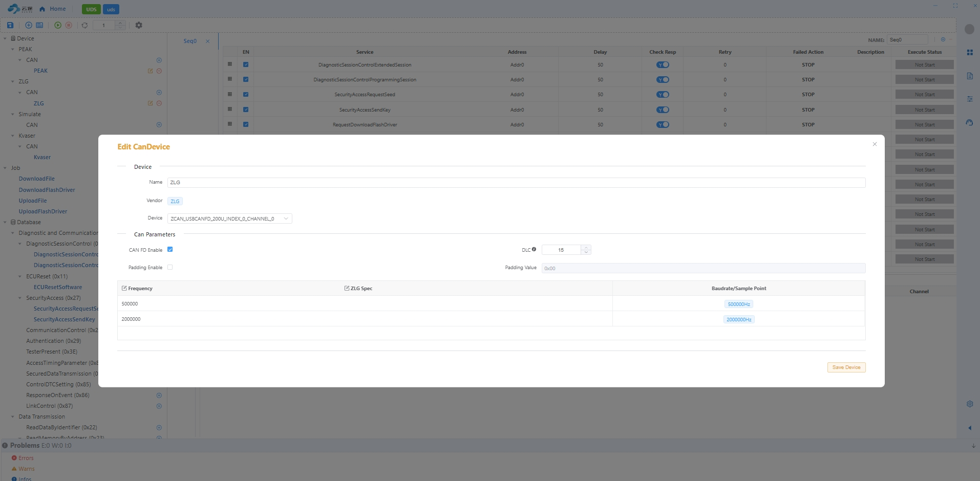This screenshot has width=980, height=481.
Task: Collapse the PEAK tree node
Action: tap(13, 49)
